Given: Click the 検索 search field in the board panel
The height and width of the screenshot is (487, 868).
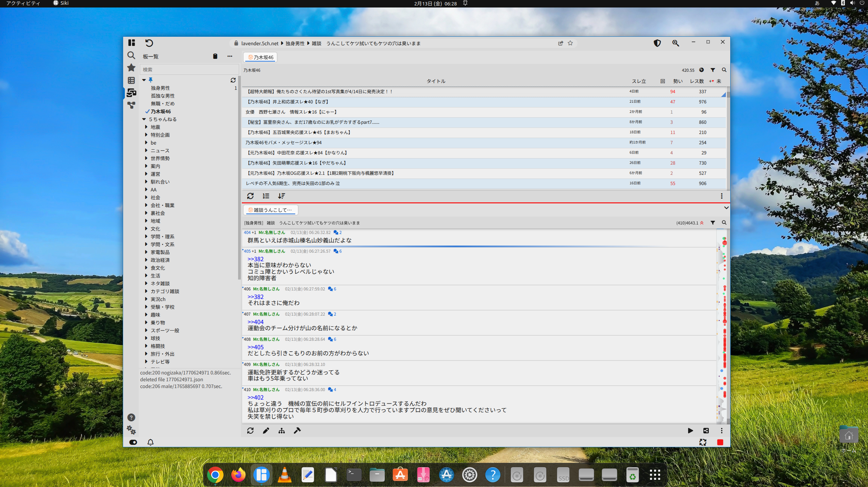Looking at the screenshot, I should point(189,69).
